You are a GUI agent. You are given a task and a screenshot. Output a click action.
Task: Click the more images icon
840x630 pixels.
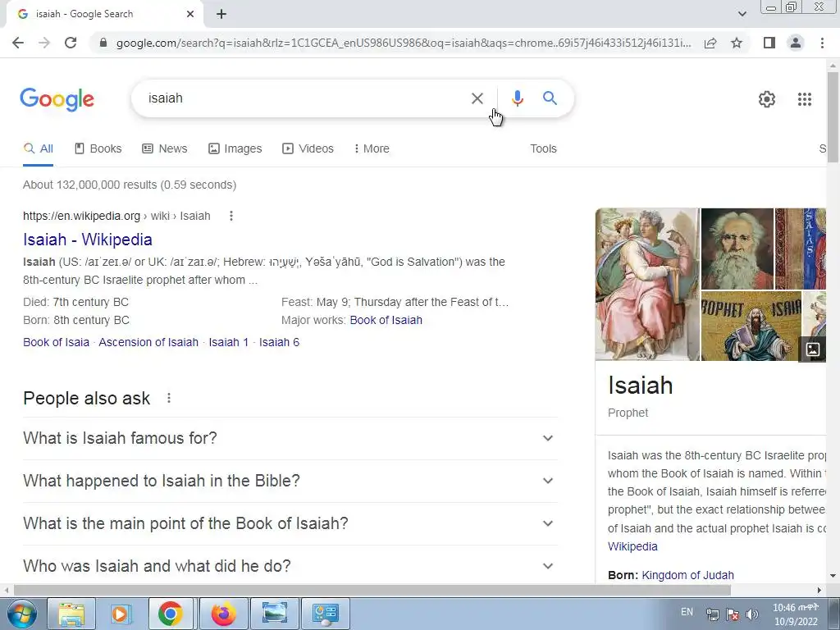812,349
